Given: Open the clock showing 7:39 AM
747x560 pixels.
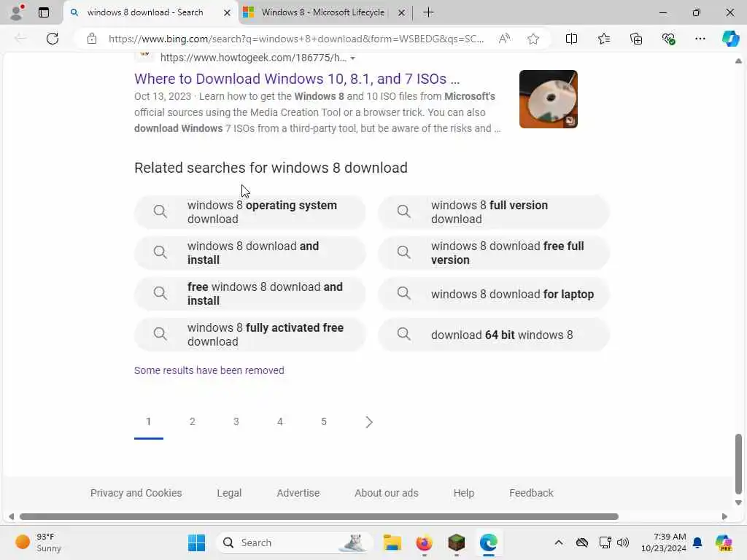Looking at the screenshot, I should 664,542.
